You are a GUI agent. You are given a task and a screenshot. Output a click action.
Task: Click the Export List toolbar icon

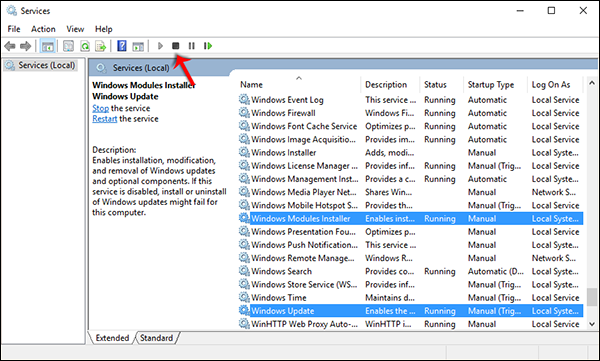101,46
